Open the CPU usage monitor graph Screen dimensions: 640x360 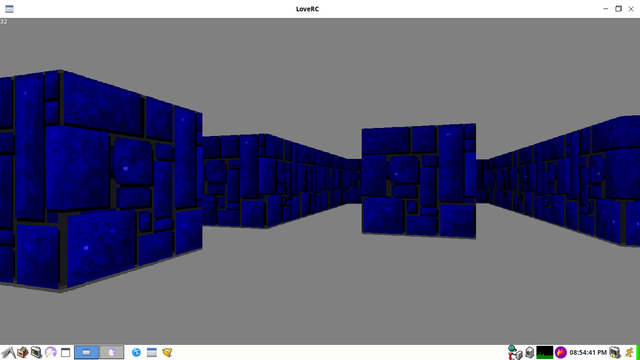tap(544, 352)
